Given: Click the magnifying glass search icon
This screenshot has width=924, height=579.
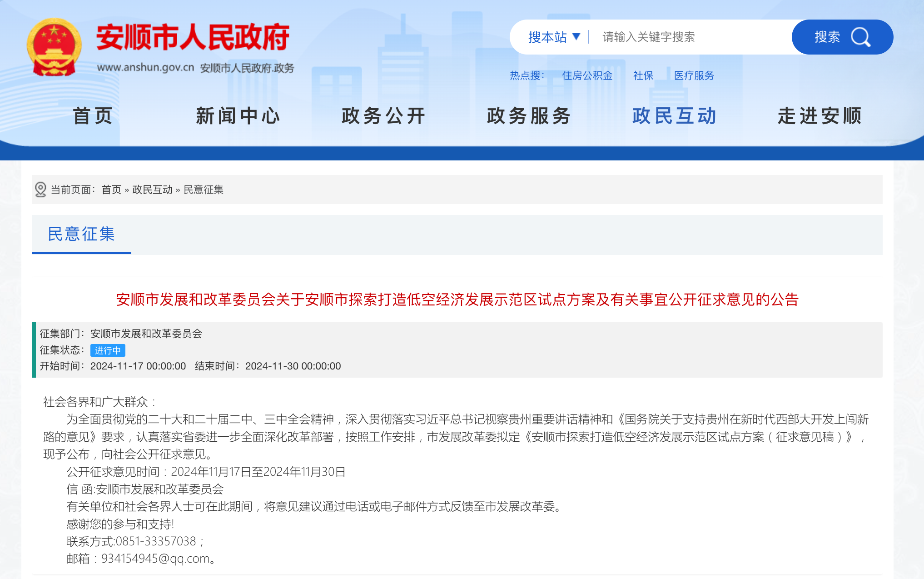Looking at the screenshot, I should (860, 37).
